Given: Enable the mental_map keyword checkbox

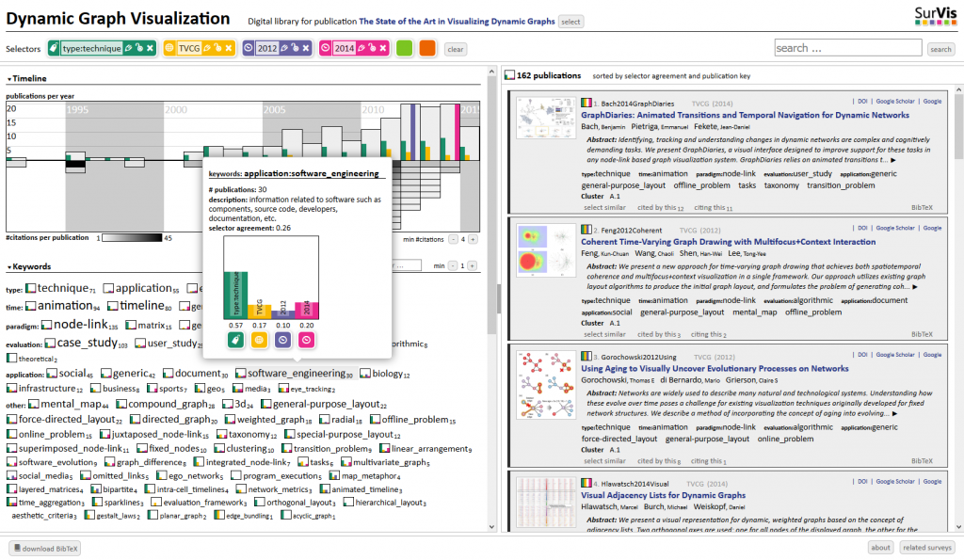Looking at the screenshot, I should tap(32, 404).
